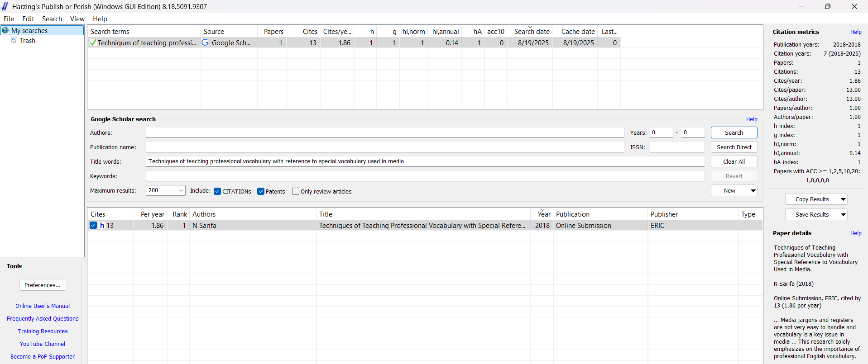Click the Search button
Image resolution: width=868 pixels, height=364 pixels.
pos(734,132)
